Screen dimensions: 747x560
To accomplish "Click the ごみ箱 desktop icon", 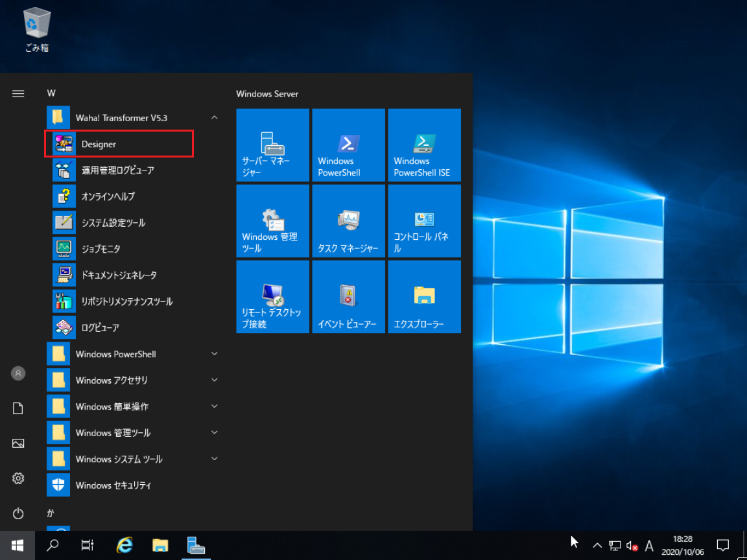I will click(x=37, y=30).
